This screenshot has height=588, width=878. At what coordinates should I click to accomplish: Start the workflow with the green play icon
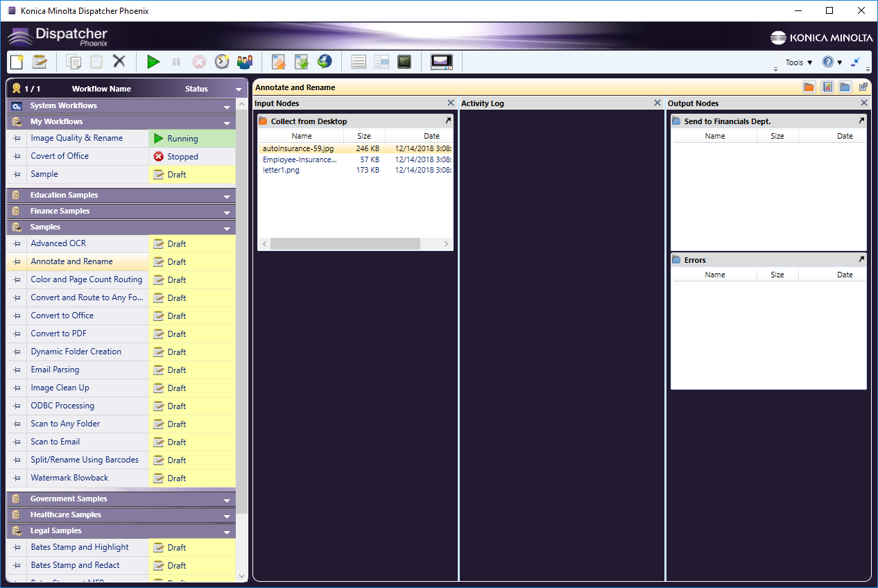(x=153, y=62)
